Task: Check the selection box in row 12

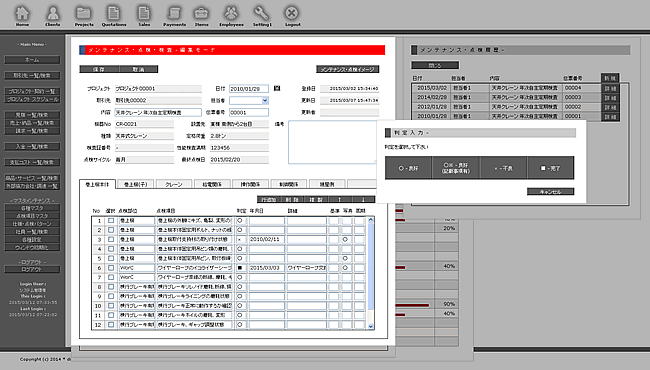Action: 111,324
